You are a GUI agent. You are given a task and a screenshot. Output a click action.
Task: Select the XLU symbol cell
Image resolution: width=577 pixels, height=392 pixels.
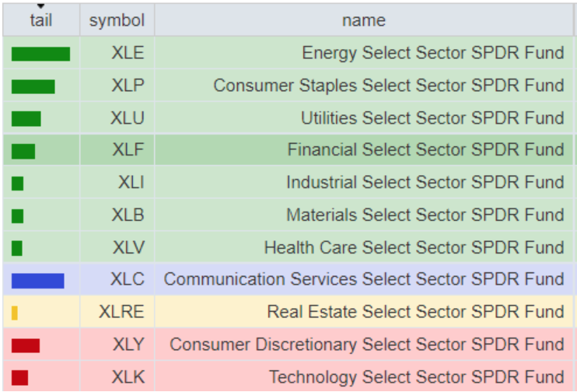coord(128,118)
